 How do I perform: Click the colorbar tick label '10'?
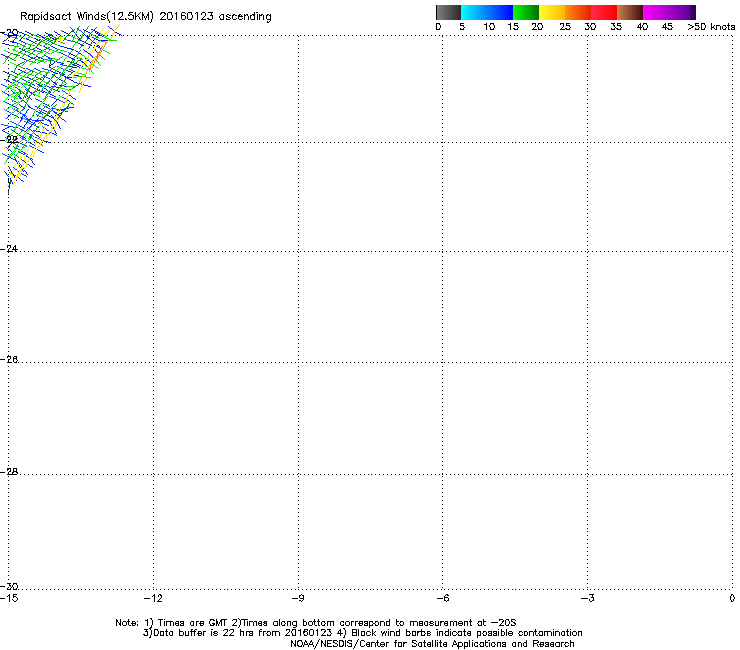click(489, 27)
